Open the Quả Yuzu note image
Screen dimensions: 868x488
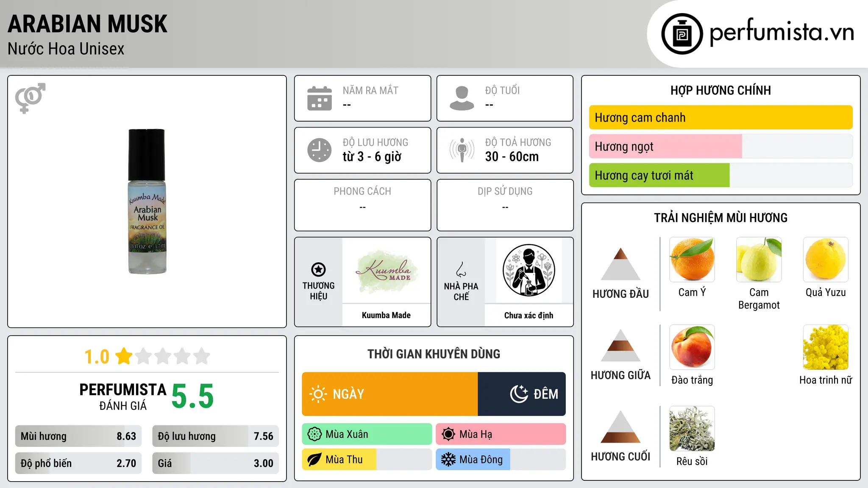(x=826, y=260)
